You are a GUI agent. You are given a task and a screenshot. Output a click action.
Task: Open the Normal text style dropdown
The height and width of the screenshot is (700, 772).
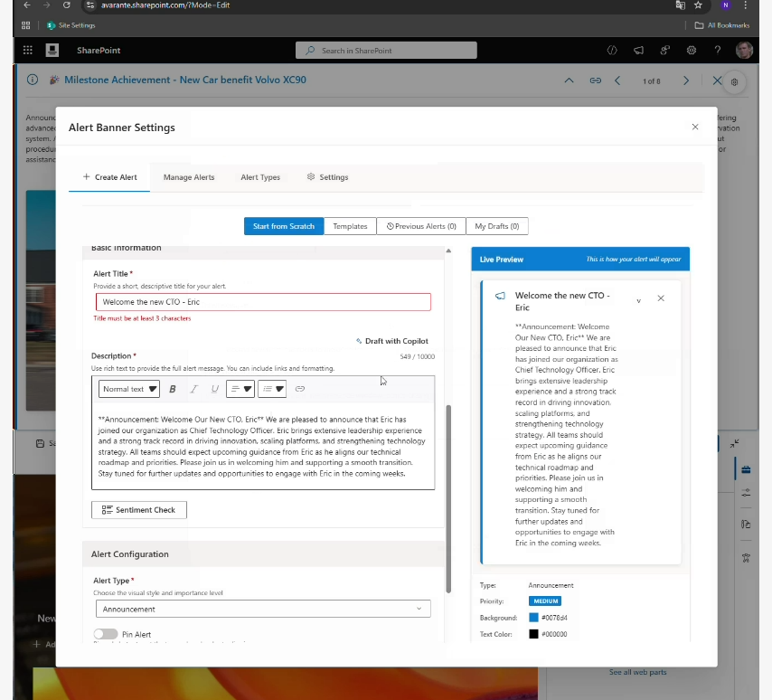pyautogui.click(x=130, y=389)
